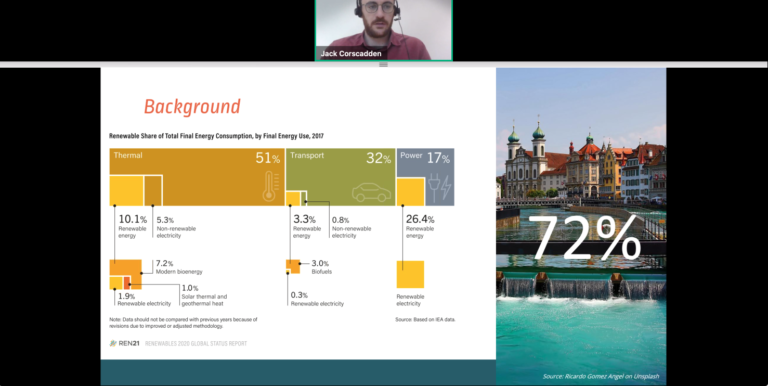768x386 pixels.
Task: Click the Background slide heading
Action: pos(192,107)
